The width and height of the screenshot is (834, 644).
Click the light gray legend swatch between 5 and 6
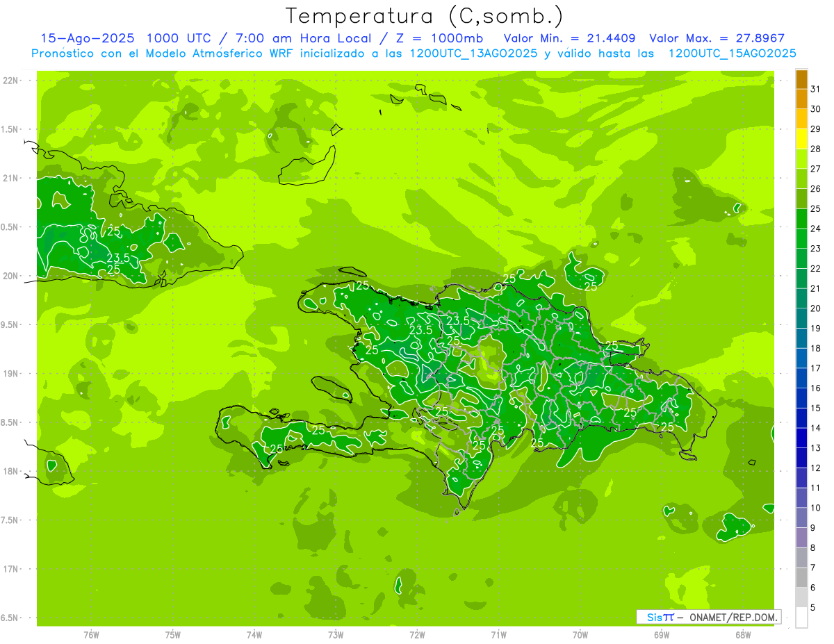click(801, 597)
